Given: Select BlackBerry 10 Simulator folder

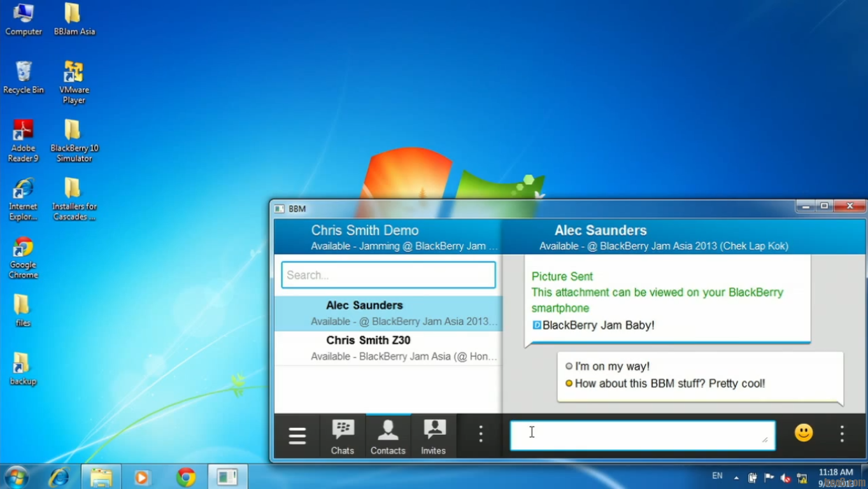Looking at the screenshot, I should (74, 141).
